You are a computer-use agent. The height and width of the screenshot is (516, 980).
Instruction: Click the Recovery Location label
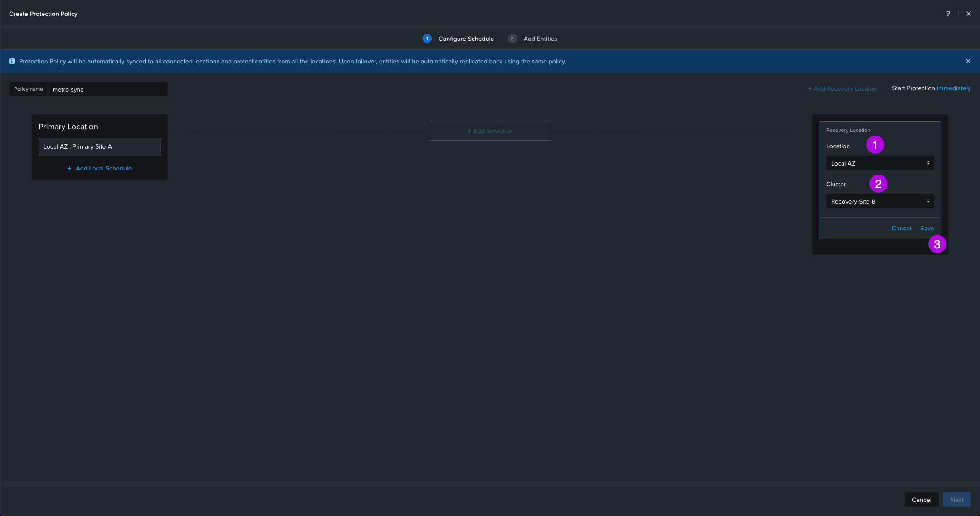click(848, 130)
